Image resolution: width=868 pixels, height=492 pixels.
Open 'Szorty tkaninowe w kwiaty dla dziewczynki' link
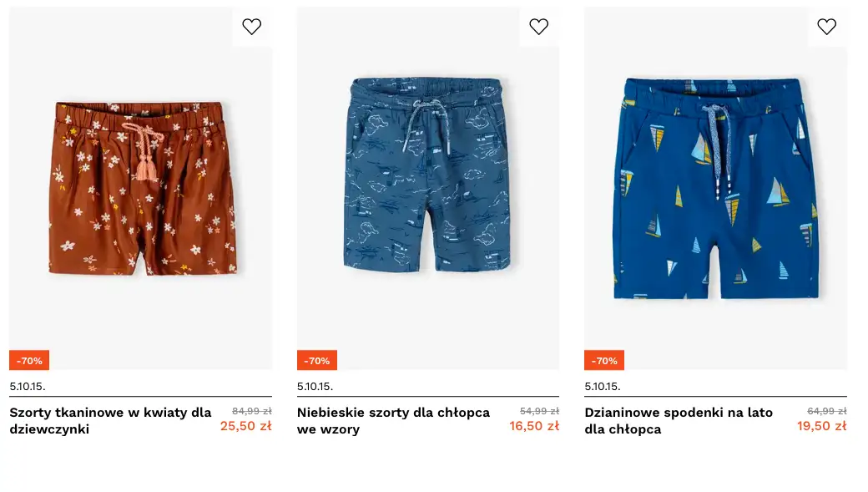pyautogui.click(x=110, y=420)
